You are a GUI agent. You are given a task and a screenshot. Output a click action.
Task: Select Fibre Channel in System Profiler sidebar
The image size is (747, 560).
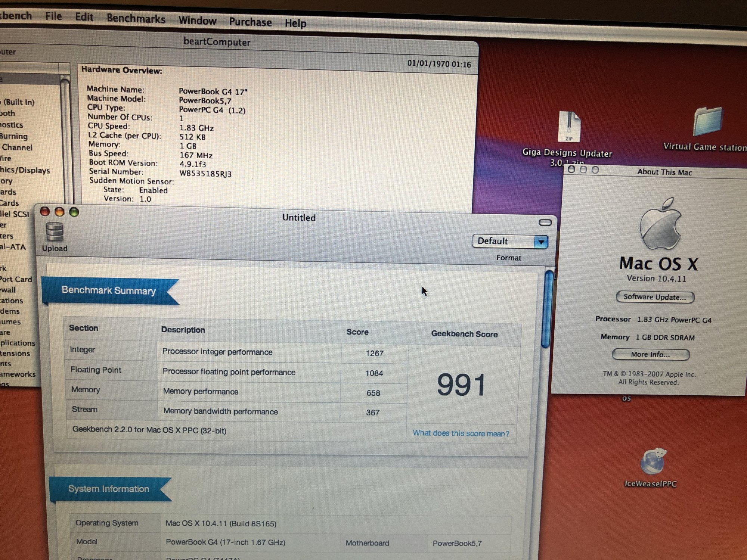click(x=16, y=147)
